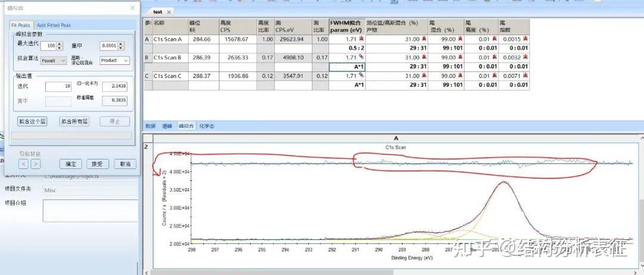Open the 拟合算法 Powell dropdown
Viewport: 644px width, 275px height.
[54, 60]
